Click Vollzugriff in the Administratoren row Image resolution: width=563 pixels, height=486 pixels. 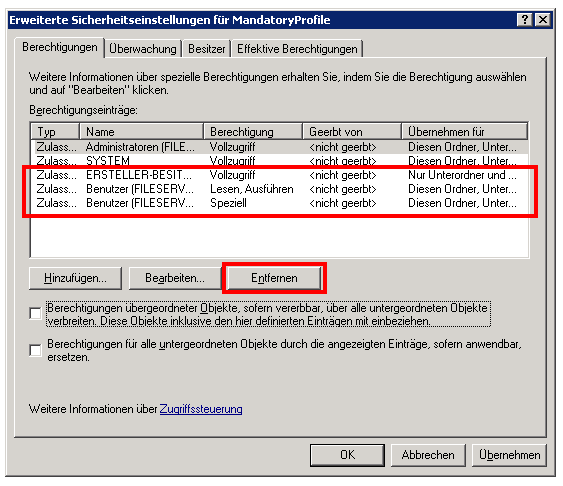[232, 147]
